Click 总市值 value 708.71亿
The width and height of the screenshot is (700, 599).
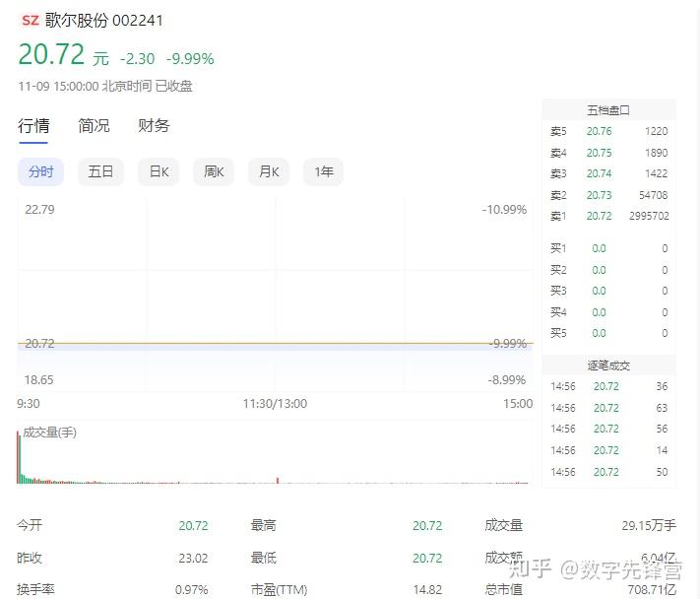[x=652, y=590]
